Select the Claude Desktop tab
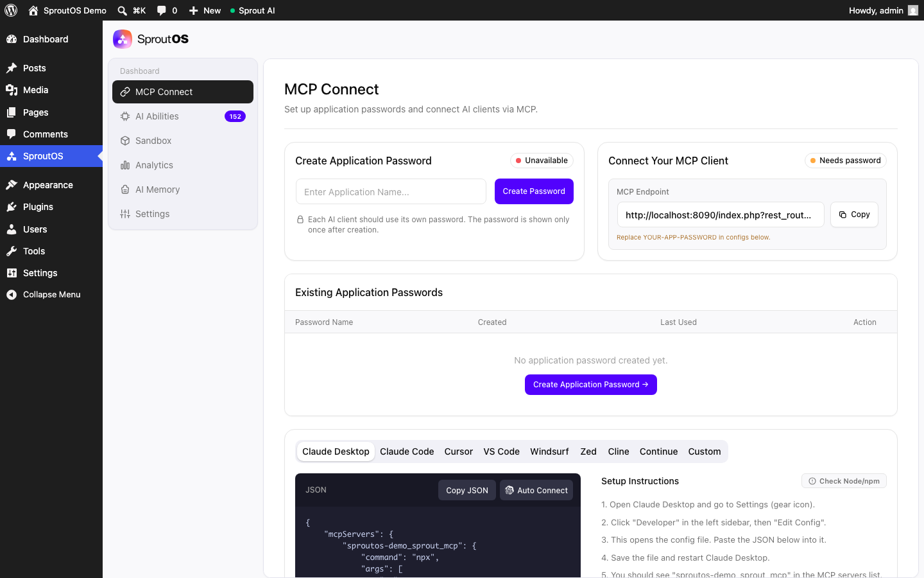This screenshot has width=924, height=578. [x=336, y=451]
